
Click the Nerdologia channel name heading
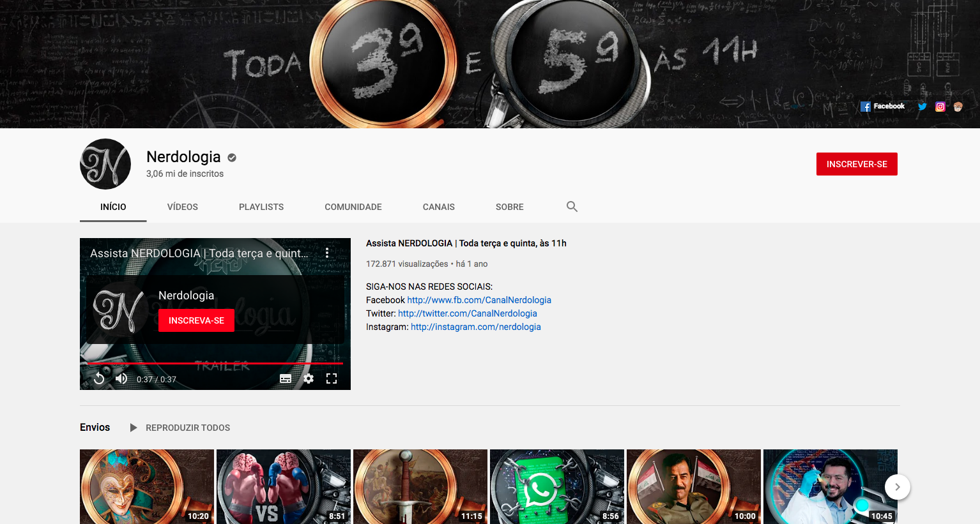click(x=183, y=157)
